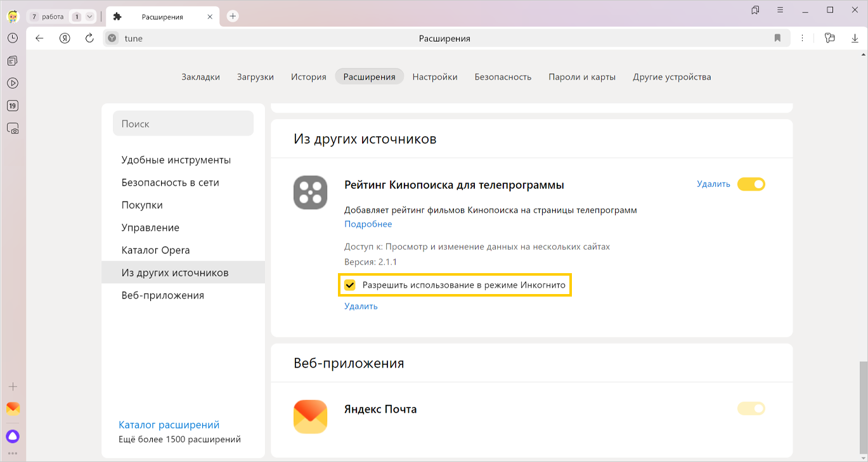Switch to the Закладки section
This screenshot has width=868, height=462.
pos(200,77)
